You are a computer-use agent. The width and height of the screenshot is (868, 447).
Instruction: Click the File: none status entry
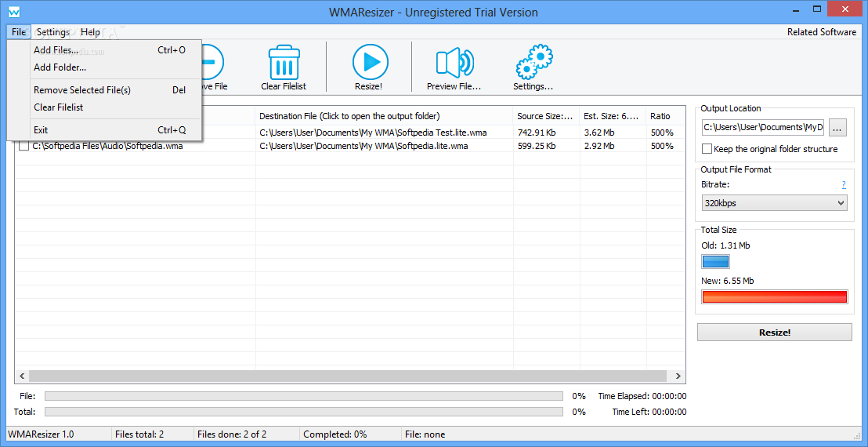(x=425, y=434)
